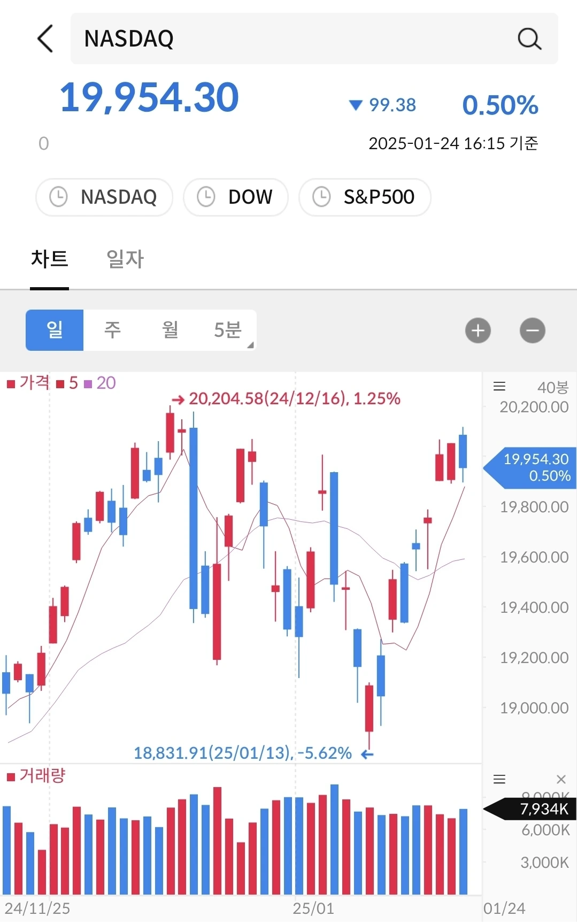Tap the search magnifier icon
This screenshot has width=577, height=924.
click(529, 38)
